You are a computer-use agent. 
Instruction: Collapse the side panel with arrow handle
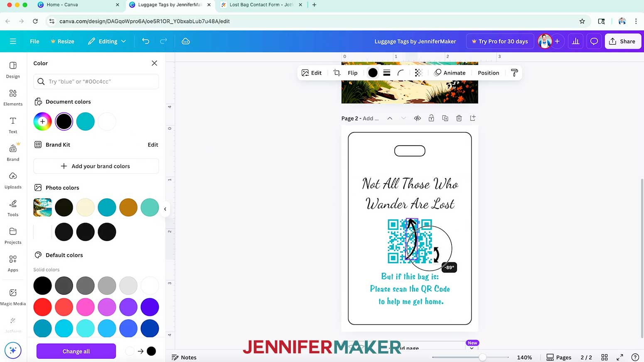[x=165, y=209]
